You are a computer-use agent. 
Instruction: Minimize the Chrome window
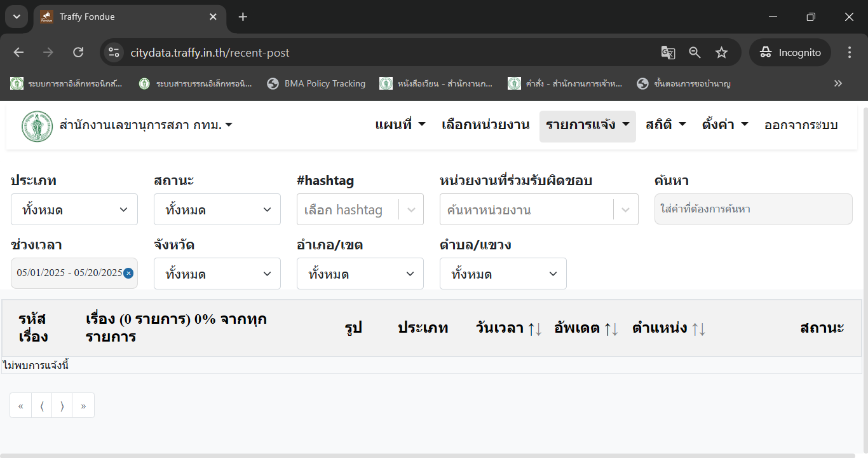tap(773, 17)
